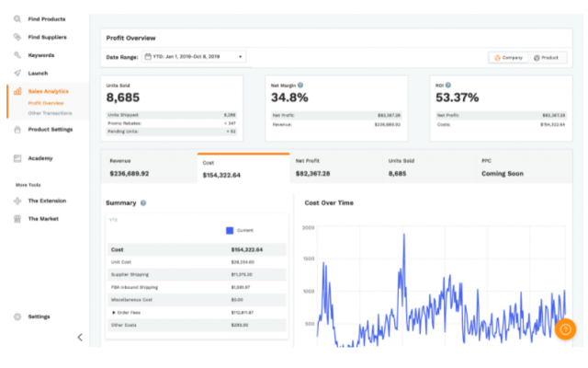Click the Costs row in ROI card
Image resolution: width=588 pixels, height=368 pixels.
point(501,124)
